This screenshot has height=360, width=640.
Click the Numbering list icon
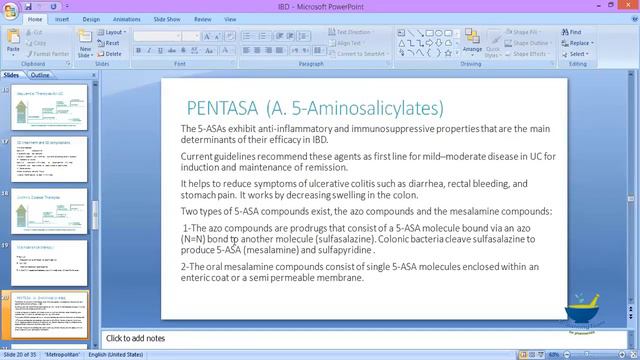[262, 36]
